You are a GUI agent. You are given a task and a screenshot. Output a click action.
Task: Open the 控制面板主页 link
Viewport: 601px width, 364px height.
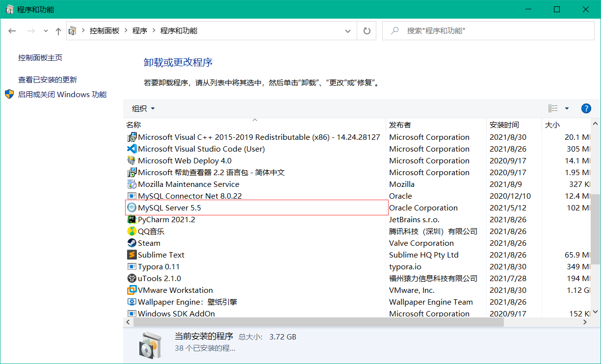pos(40,58)
